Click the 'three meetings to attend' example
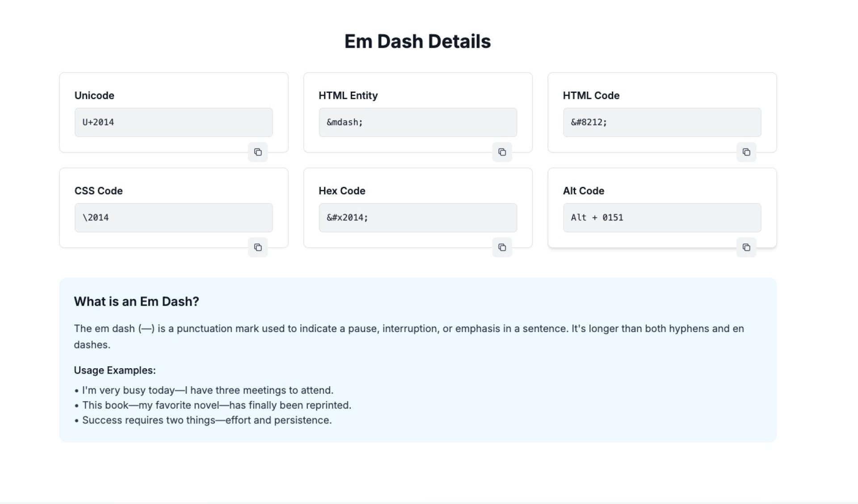Image resolution: width=858 pixels, height=504 pixels. (x=207, y=390)
